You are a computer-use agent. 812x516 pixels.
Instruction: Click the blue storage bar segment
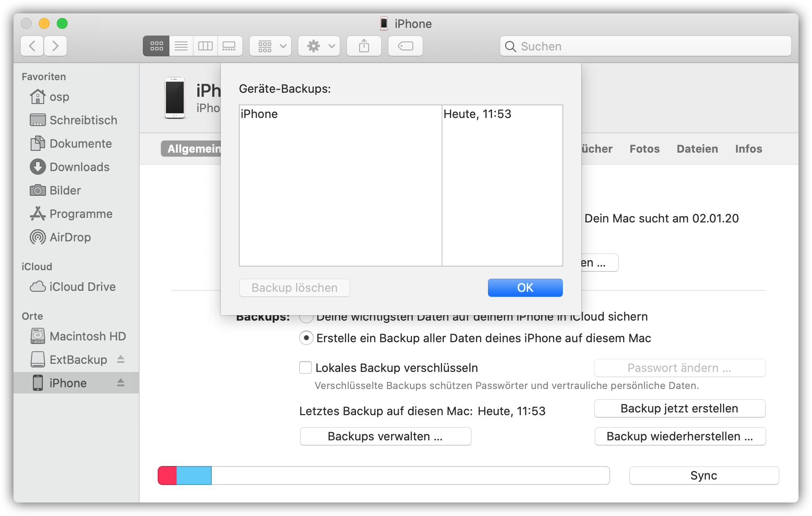(194, 475)
